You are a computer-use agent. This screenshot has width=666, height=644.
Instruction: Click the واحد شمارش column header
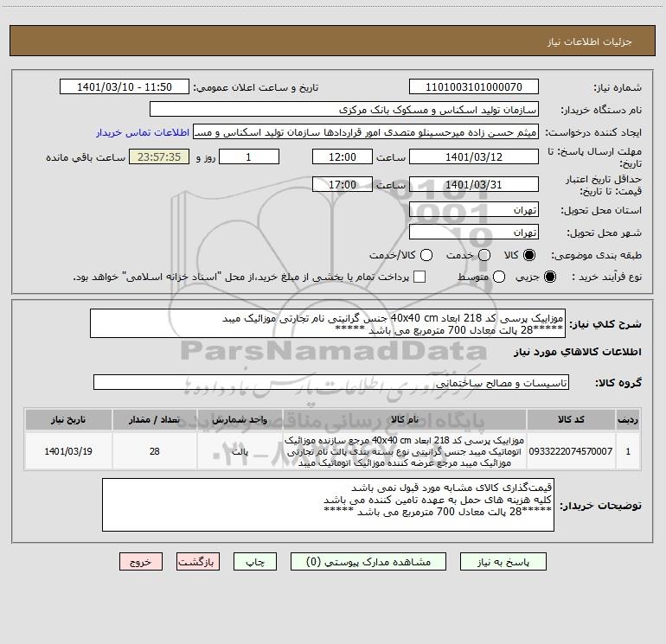point(240,420)
